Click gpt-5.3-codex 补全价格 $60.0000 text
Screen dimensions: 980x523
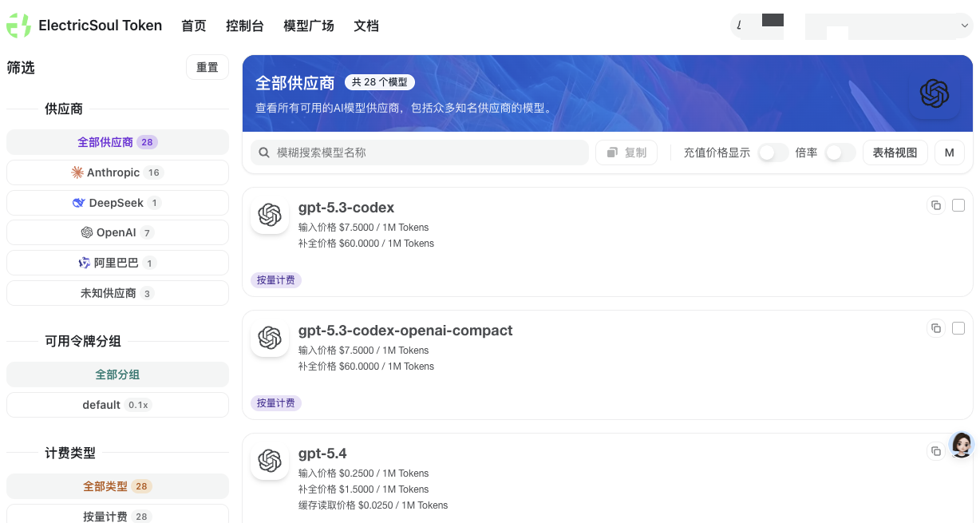pyautogui.click(x=366, y=244)
